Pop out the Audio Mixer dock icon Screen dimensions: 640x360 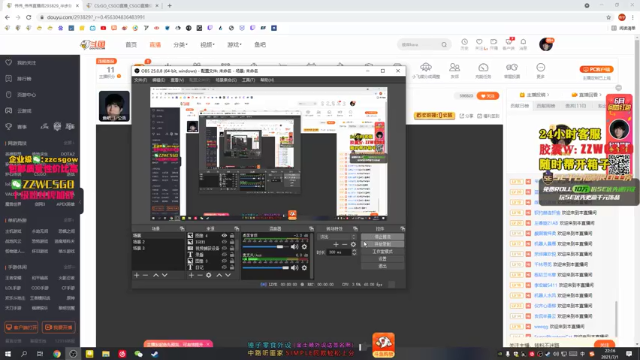coord(311,229)
